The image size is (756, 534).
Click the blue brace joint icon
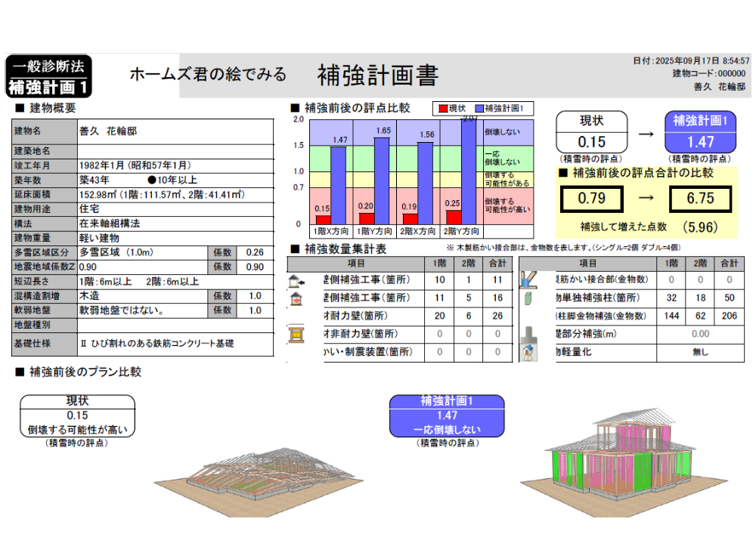[528, 279]
